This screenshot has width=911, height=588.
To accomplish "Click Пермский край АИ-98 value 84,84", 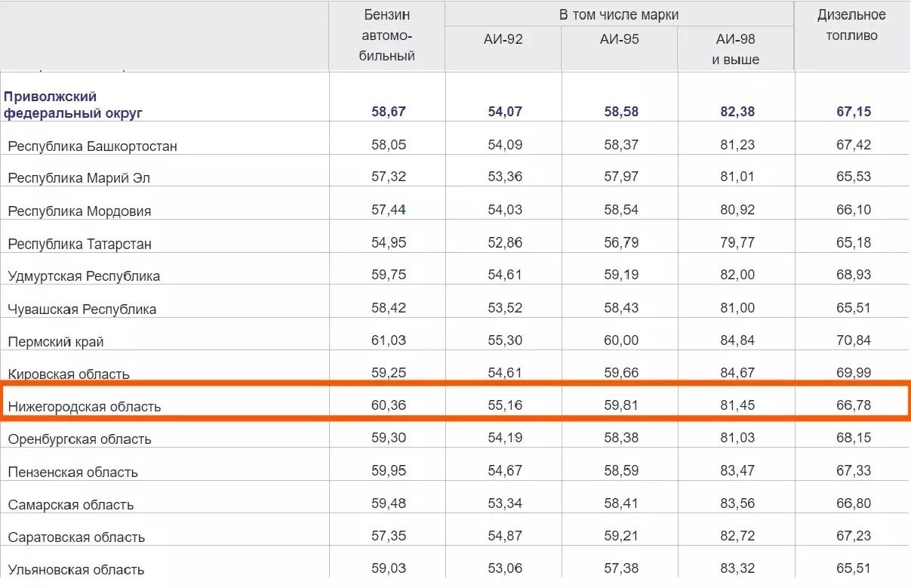I will [x=737, y=340].
